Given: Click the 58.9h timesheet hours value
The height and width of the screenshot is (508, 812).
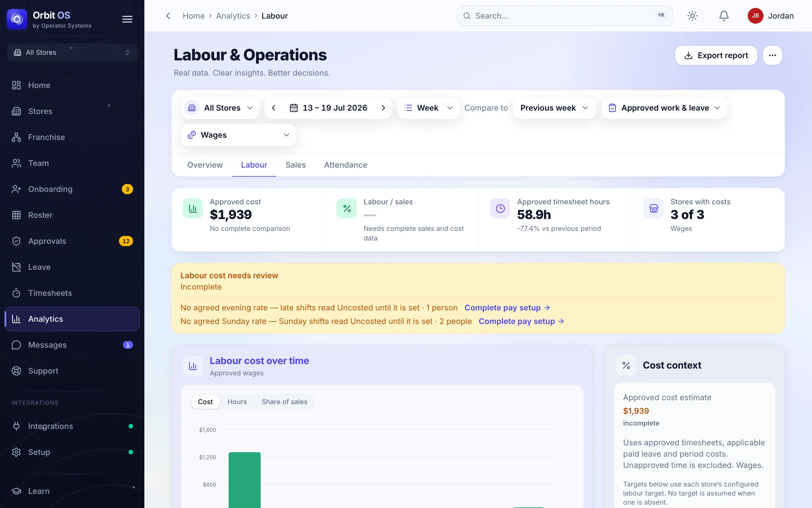Looking at the screenshot, I should coord(534,214).
